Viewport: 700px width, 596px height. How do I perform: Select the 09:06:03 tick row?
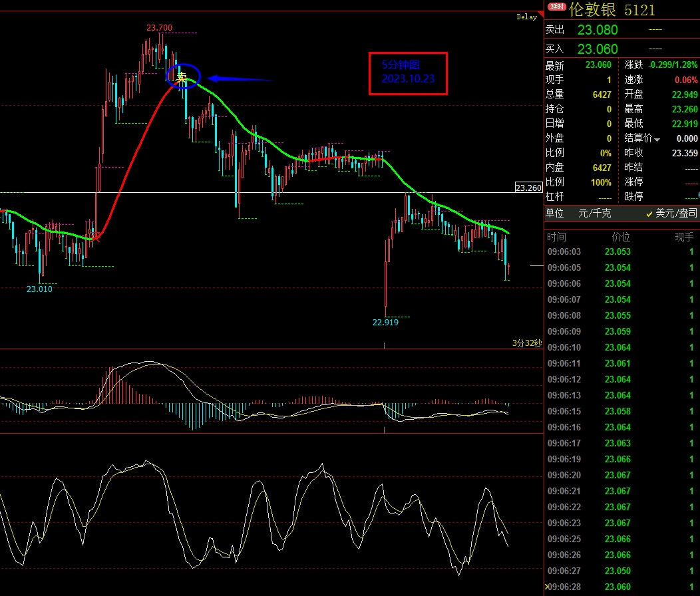tap(621, 252)
